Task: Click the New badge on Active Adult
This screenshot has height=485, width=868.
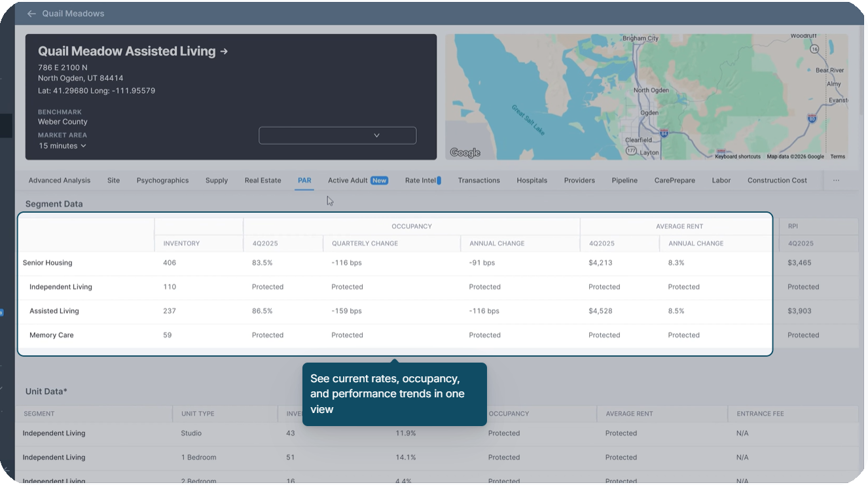Action: coord(380,181)
